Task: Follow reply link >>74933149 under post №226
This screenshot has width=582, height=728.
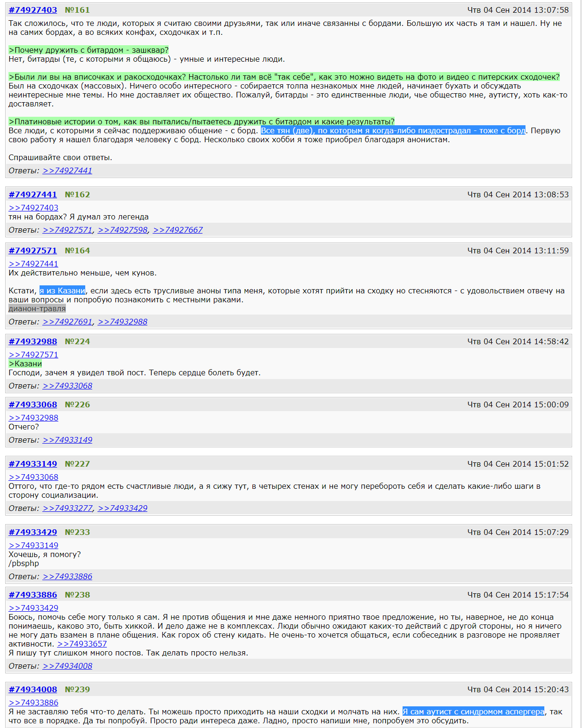Action: (x=67, y=440)
